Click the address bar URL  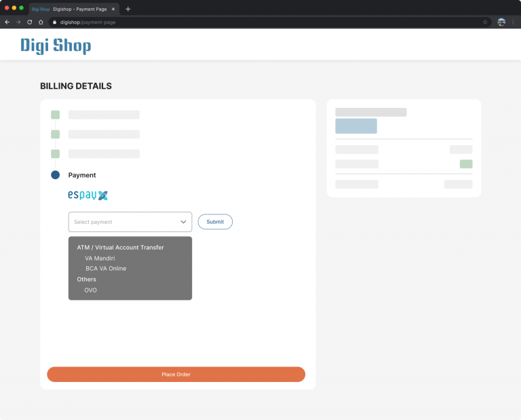pos(88,22)
